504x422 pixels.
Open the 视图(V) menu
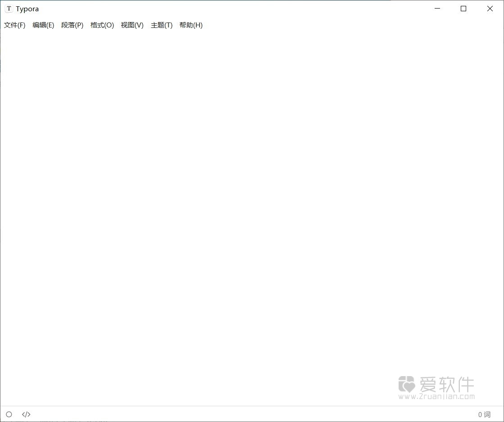coord(132,25)
